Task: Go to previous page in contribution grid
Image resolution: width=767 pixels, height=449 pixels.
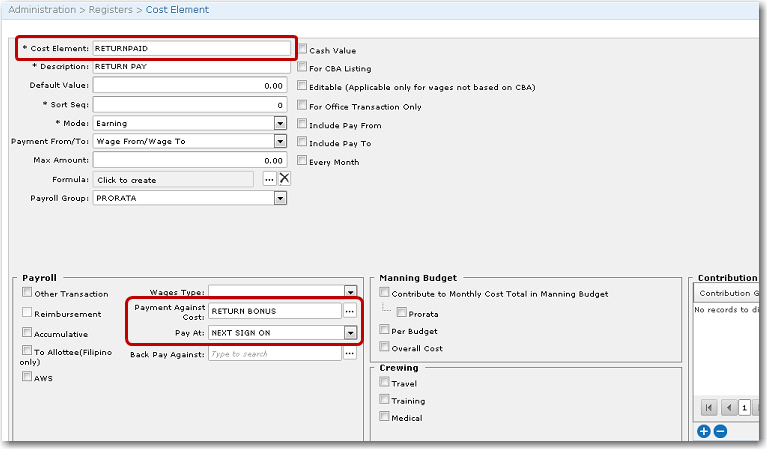Action: tap(728, 407)
